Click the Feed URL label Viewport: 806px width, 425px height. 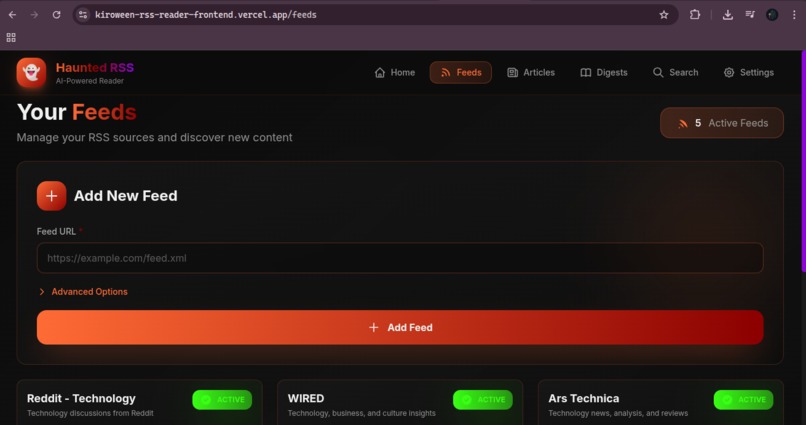(x=56, y=231)
